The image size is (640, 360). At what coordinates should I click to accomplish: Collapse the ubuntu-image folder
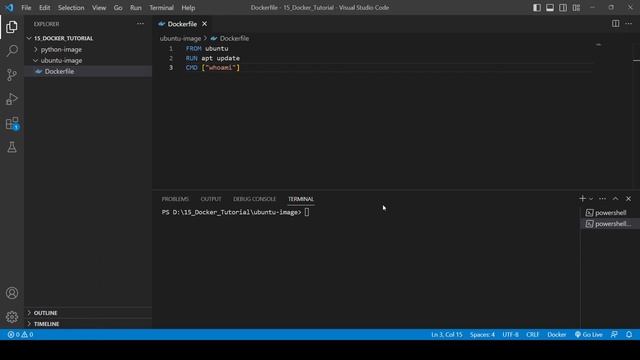(x=88, y=60)
